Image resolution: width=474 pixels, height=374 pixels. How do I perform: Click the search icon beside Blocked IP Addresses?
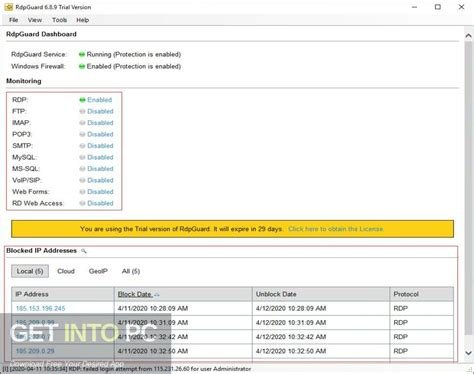click(x=84, y=251)
